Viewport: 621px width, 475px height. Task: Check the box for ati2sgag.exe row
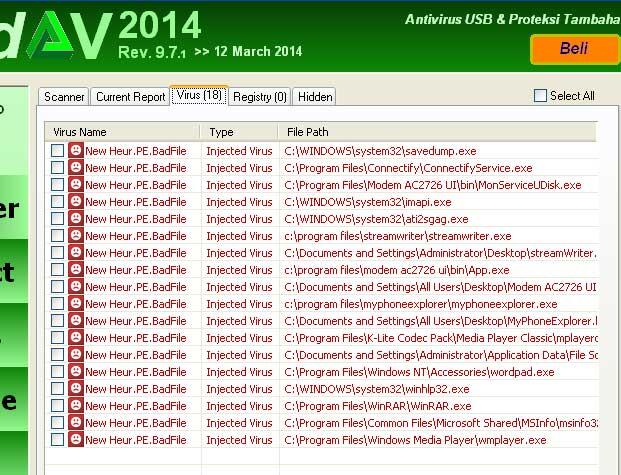57,219
